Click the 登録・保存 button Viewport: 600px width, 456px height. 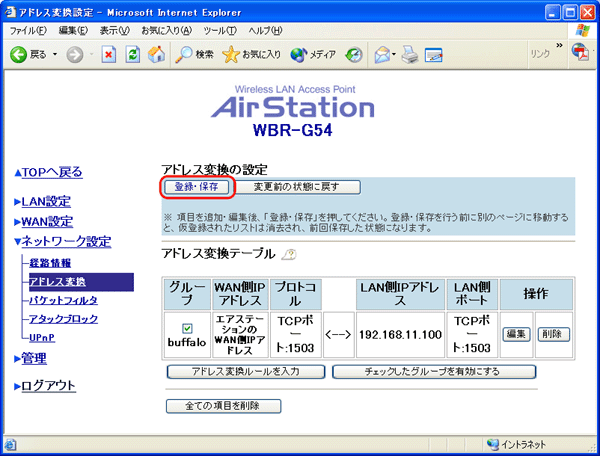(197, 187)
